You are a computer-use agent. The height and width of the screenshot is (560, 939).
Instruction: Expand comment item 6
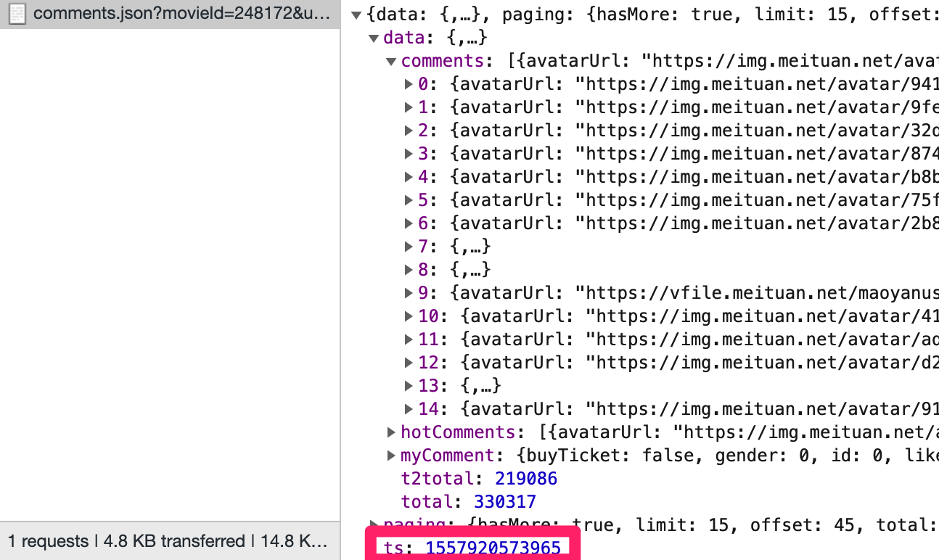[x=409, y=223]
